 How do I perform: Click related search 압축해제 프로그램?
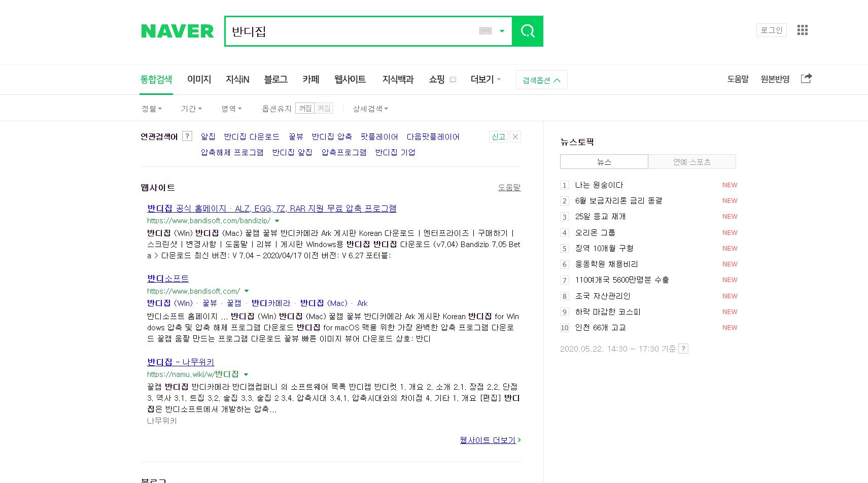click(232, 152)
